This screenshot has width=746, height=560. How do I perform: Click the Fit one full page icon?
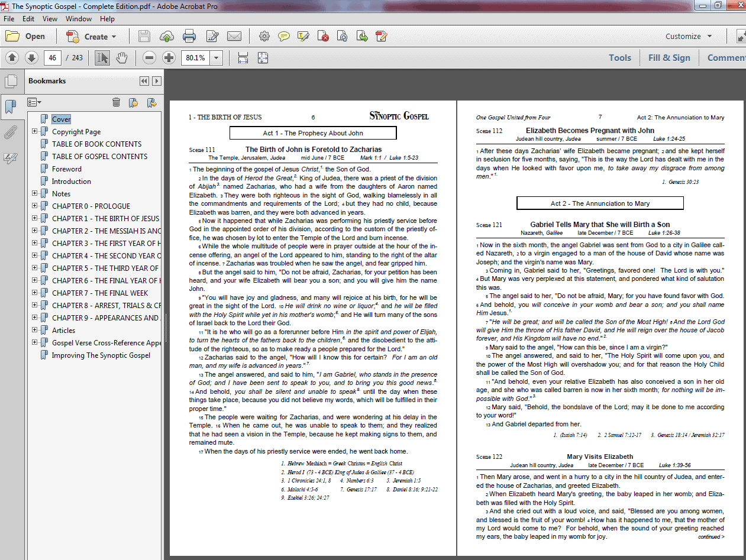(263, 57)
